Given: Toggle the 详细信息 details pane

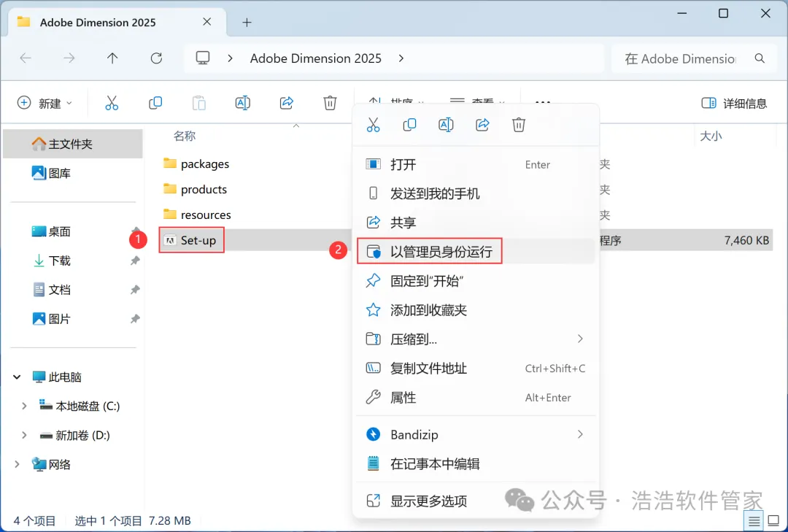Looking at the screenshot, I should [734, 103].
